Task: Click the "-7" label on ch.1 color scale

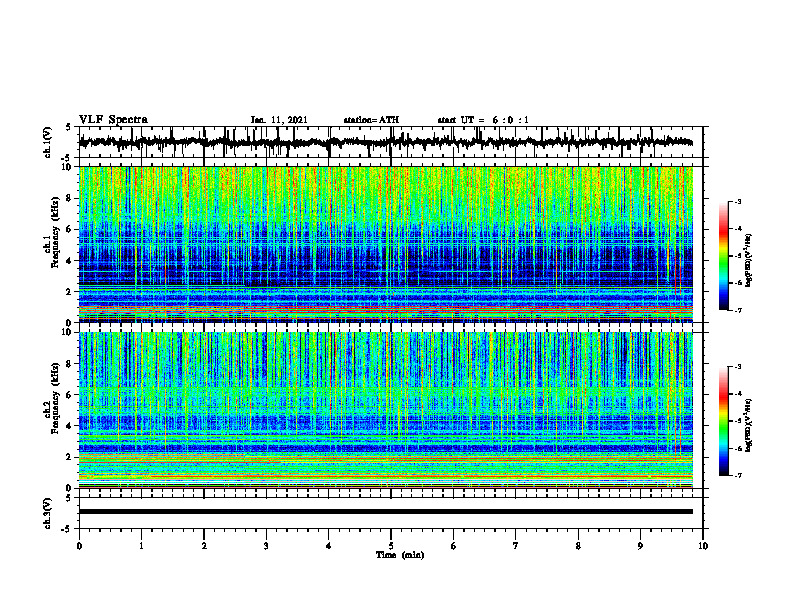Action: click(x=737, y=310)
